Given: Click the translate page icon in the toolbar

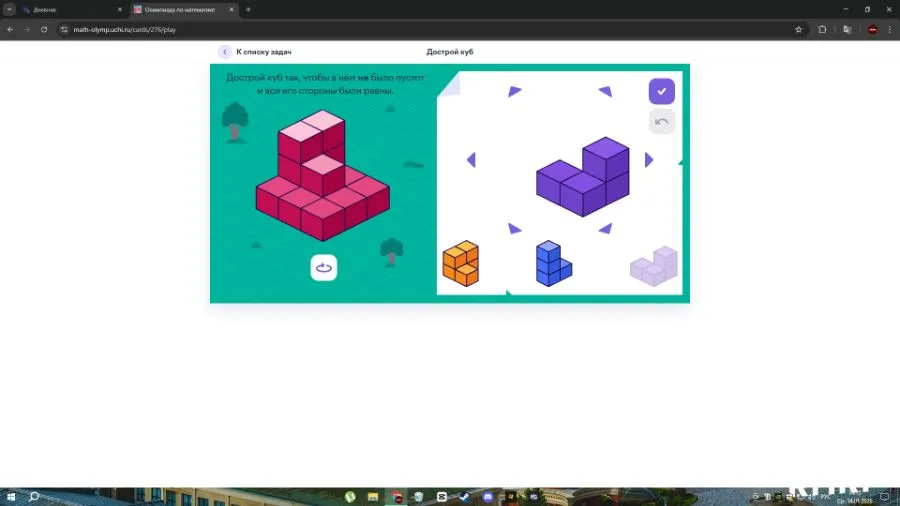Looking at the screenshot, I should (847, 29).
